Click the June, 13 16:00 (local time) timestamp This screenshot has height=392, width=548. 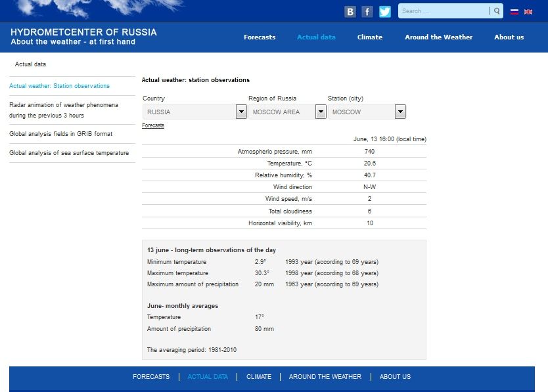tap(390, 139)
